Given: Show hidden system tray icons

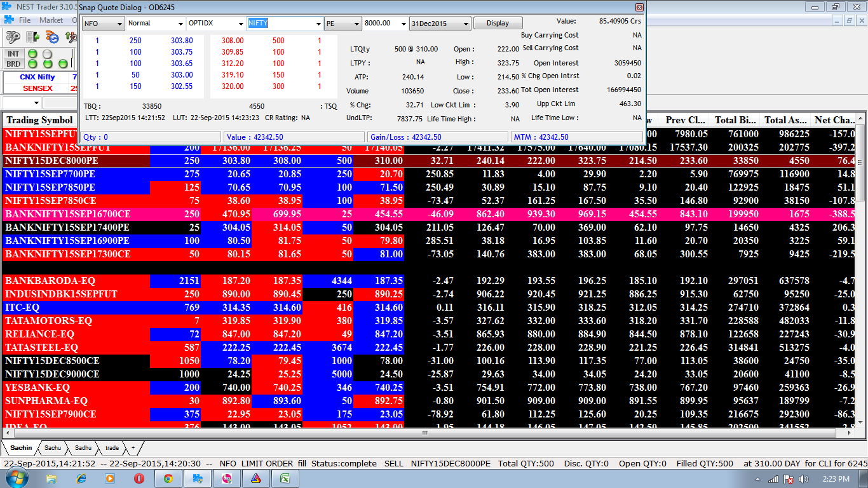Looking at the screenshot, I should [x=759, y=479].
